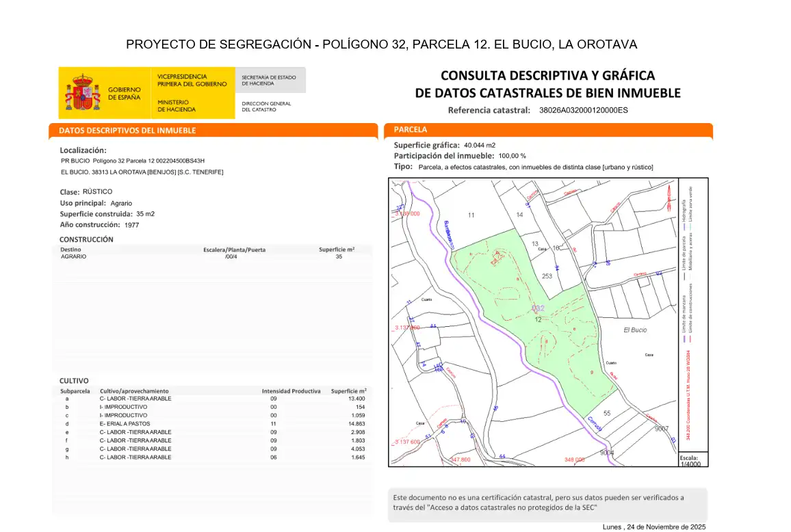Click parcel number '55' on the map
791x532 pixels.
pyautogui.click(x=607, y=414)
